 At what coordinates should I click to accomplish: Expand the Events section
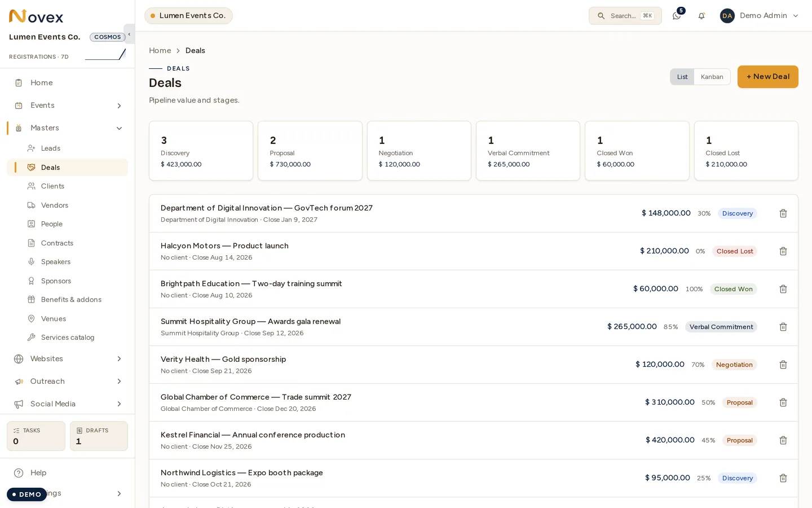pyautogui.click(x=68, y=106)
